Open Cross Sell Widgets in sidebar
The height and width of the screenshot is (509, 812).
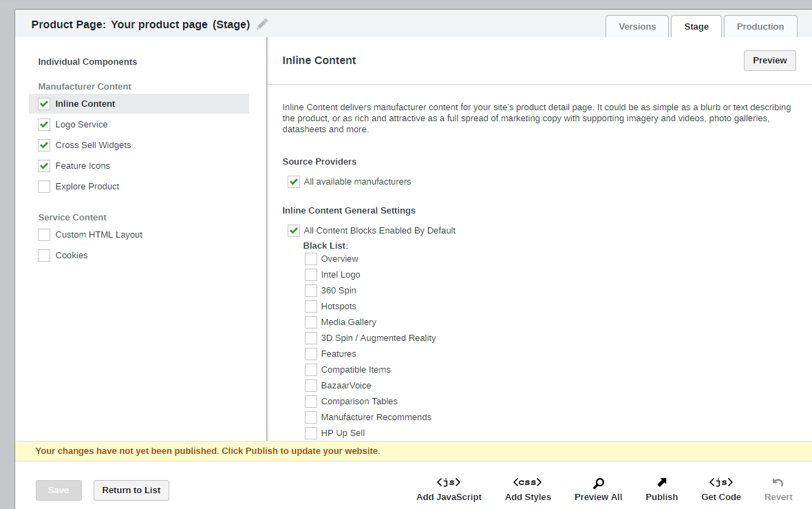tap(93, 145)
